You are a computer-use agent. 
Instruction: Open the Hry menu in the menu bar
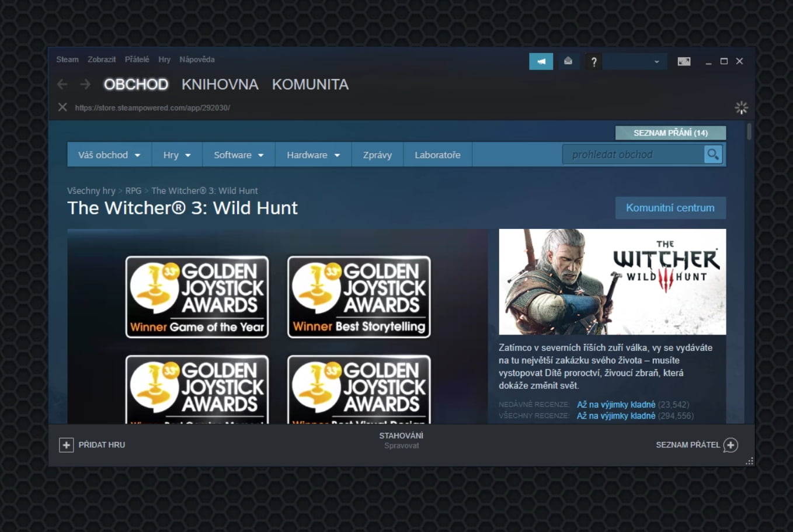pos(164,60)
